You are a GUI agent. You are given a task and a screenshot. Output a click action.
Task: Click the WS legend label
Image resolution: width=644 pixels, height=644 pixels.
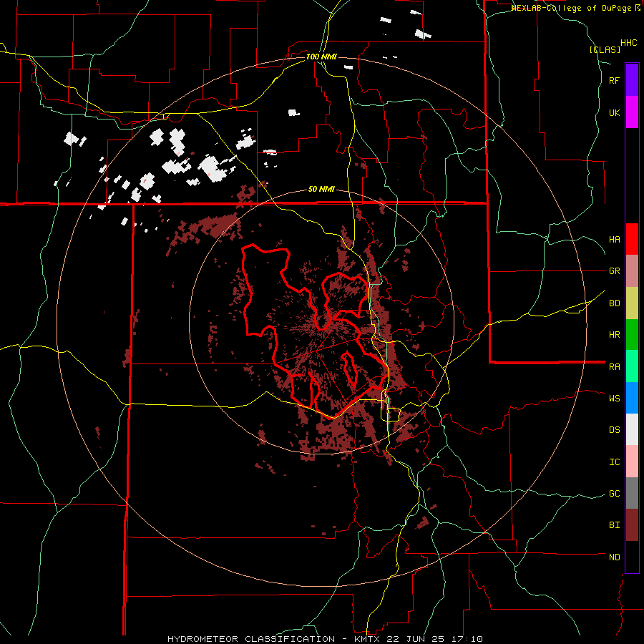pyautogui.click(x=614, y=399)
